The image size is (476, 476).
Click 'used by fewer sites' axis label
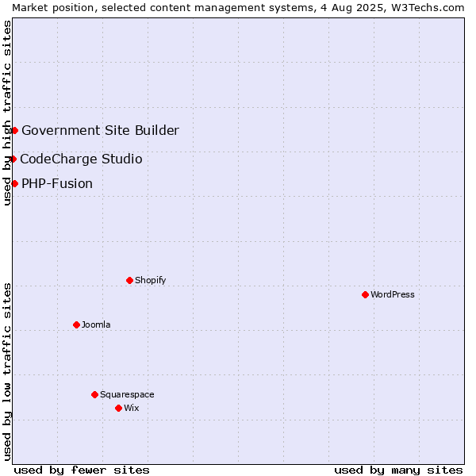coord(82,470)
